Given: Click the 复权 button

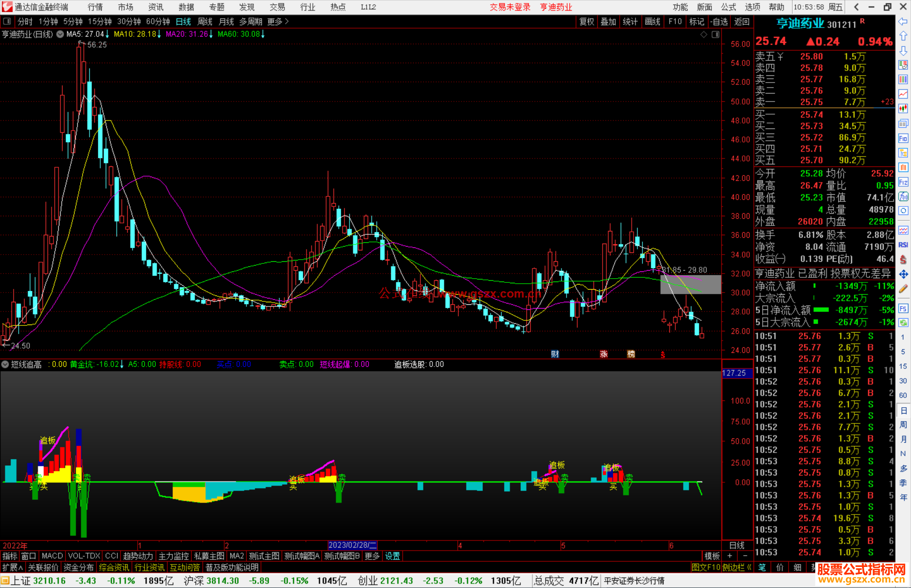Looking at the screenshot, I should click(587, 21).
